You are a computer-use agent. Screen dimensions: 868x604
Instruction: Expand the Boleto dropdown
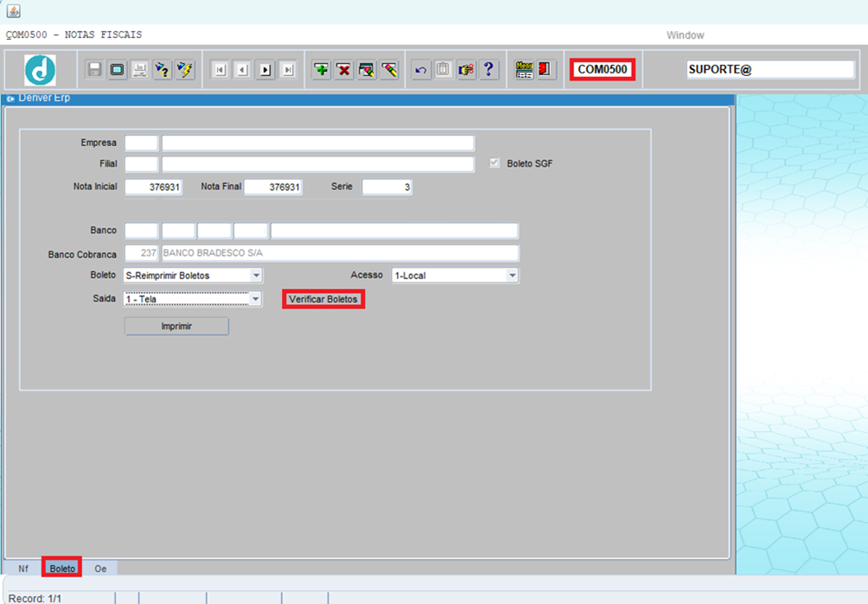point(256,276)
